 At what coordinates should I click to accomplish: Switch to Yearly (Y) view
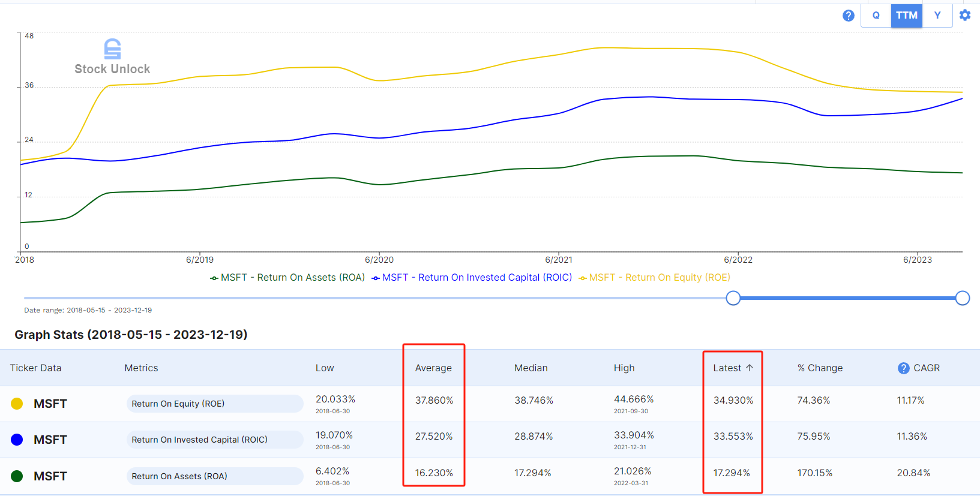[x=937, y=16]
